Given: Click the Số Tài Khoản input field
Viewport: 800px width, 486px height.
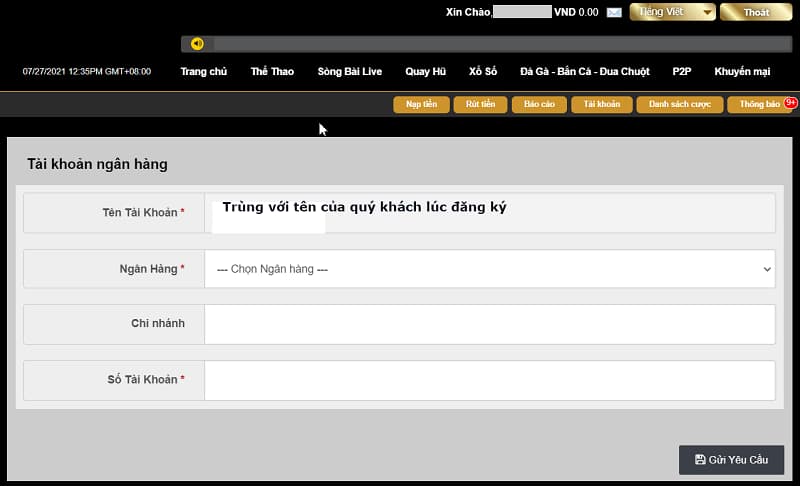Looking at the screenshot, I should 490,380.
